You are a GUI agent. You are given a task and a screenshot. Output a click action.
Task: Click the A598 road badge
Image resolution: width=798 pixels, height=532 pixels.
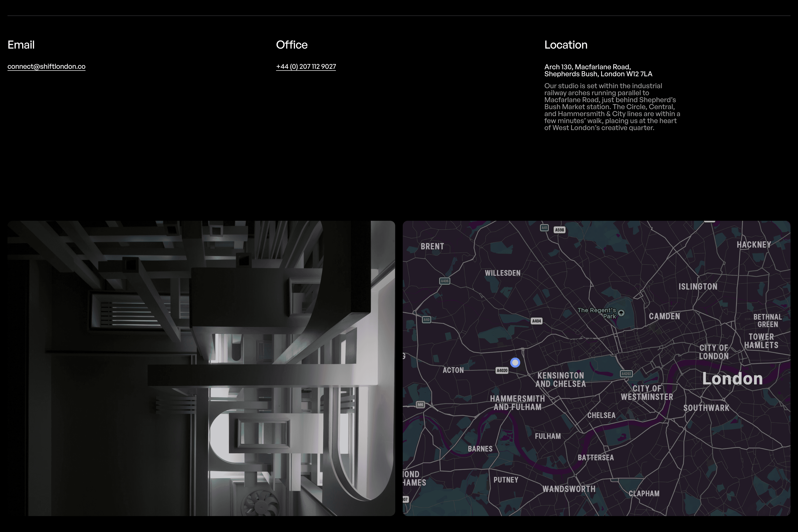click(559, 230)
